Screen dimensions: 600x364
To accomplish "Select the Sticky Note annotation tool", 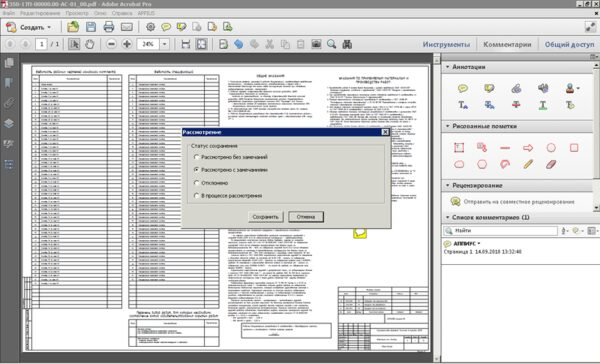I will coord(463,88).
